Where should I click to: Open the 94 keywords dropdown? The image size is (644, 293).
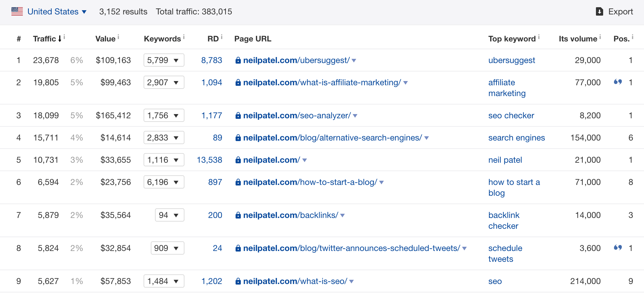tap(170, 215)
